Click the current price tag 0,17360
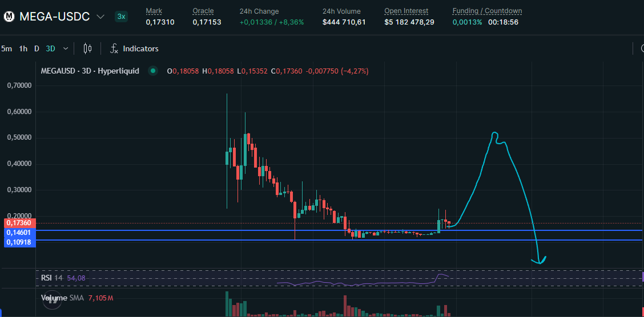The height and width of the screenshot is (317, 644). 20,223
